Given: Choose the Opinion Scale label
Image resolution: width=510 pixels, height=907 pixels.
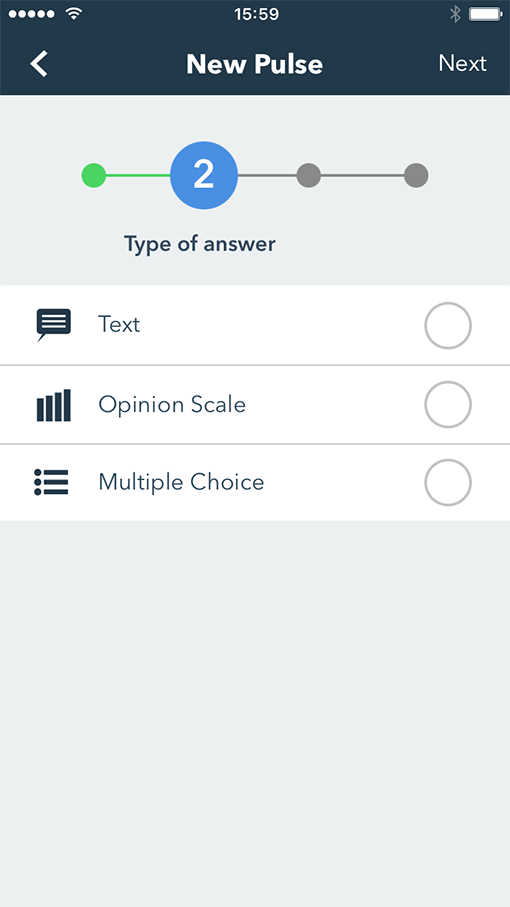Looking at the screenshot, I should [172, 404].
